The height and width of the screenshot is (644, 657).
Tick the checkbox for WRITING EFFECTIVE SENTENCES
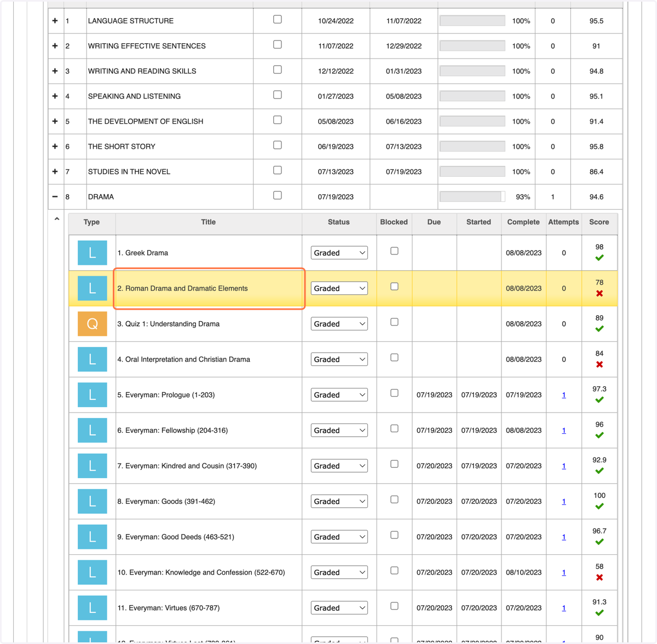tap(278, 45)
